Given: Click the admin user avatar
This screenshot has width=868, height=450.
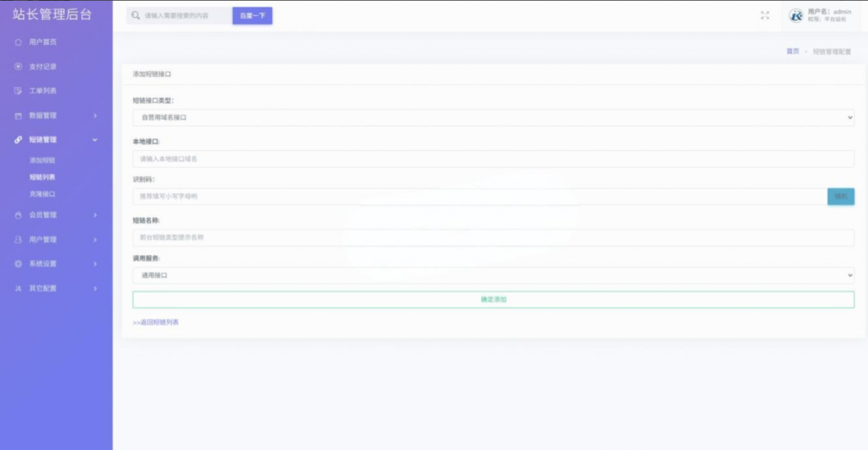Looking at the screenshot, I should point(795,15).
